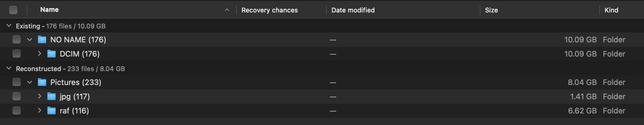Tick the jpg (117) checkbox

pyautogui.click(x=17, y=96)
